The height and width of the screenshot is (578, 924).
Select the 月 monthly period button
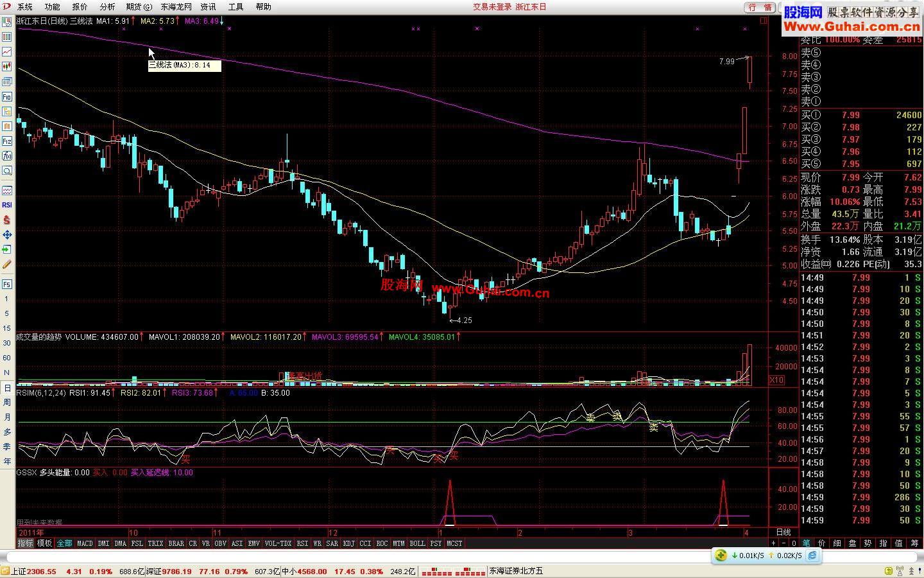(7, 417)
